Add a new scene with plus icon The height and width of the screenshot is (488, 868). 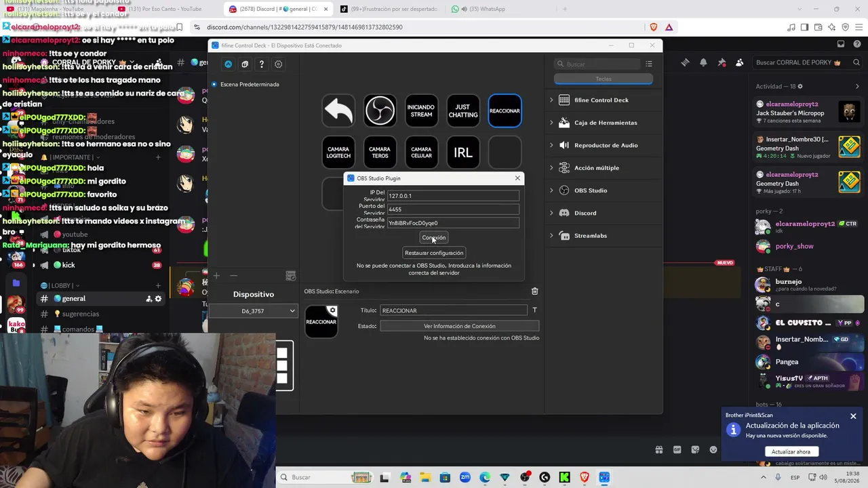(x=216, y=276)
